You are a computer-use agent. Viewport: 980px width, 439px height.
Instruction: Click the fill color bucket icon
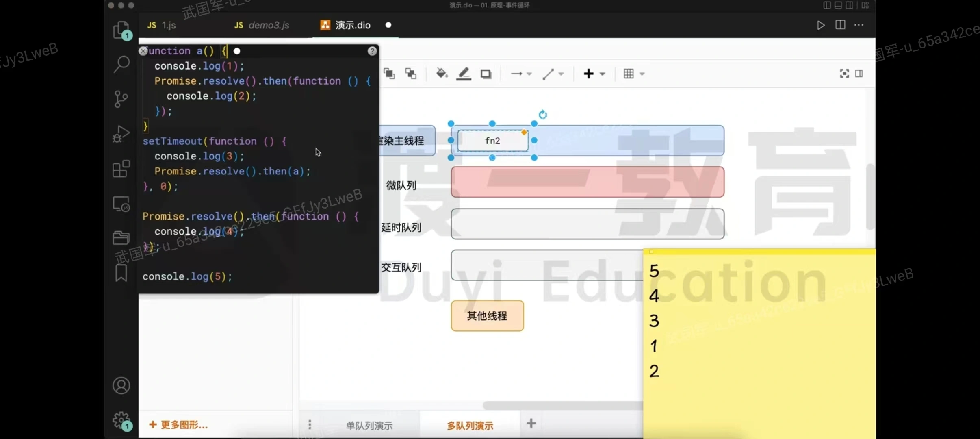coord(442,74)
